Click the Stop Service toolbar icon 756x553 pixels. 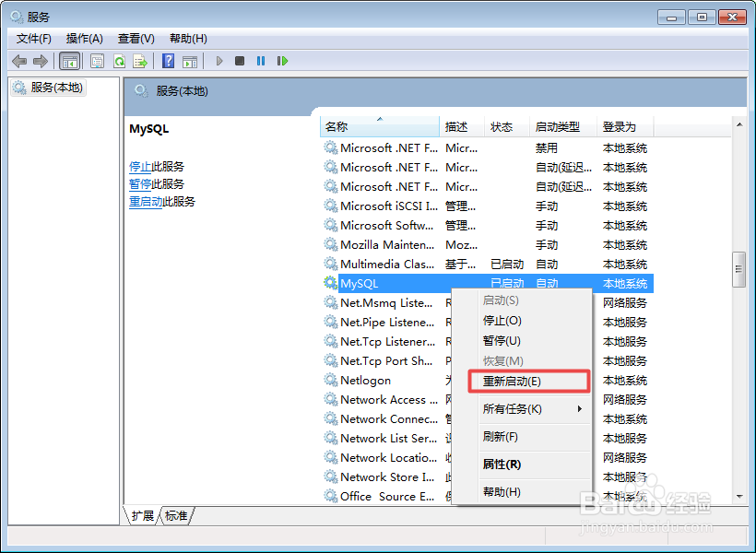pyautogui.click(x=241, y=61)
